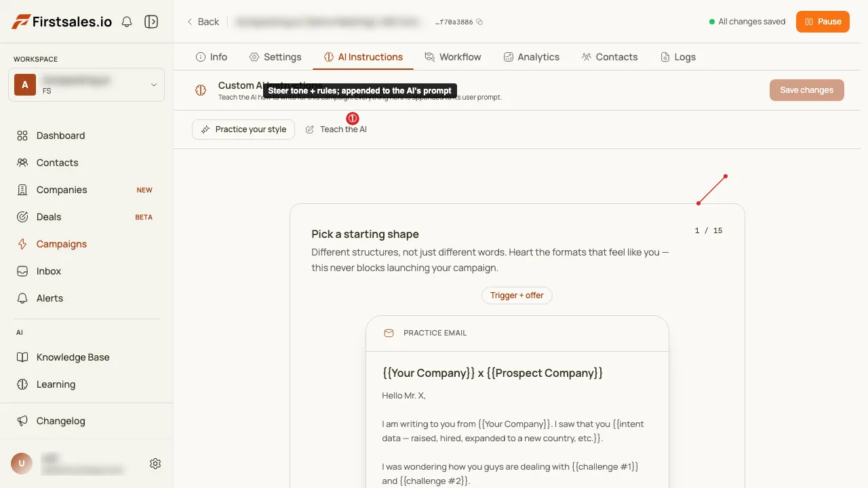Collapse the sidebar with the panel icon
The height and width of the screenshot is (488, 868).
tap(151, 22)
